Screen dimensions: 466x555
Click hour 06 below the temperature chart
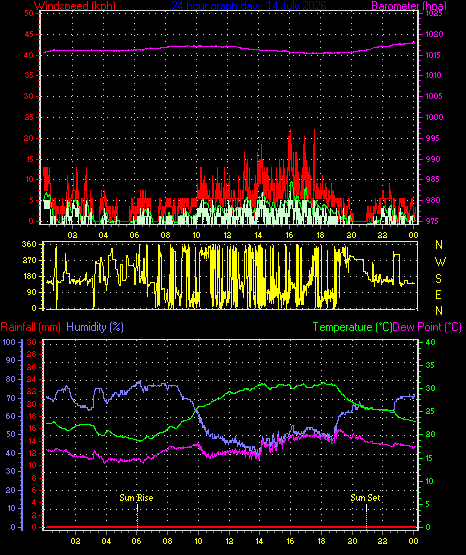pyautogui.click(x=137, y=541)
